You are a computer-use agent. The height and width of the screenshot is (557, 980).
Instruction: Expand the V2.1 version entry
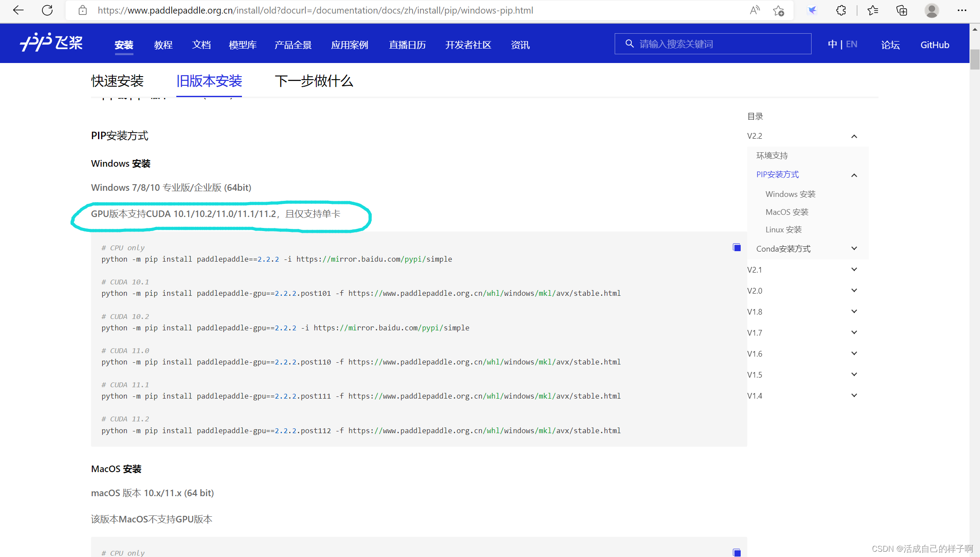854,270
